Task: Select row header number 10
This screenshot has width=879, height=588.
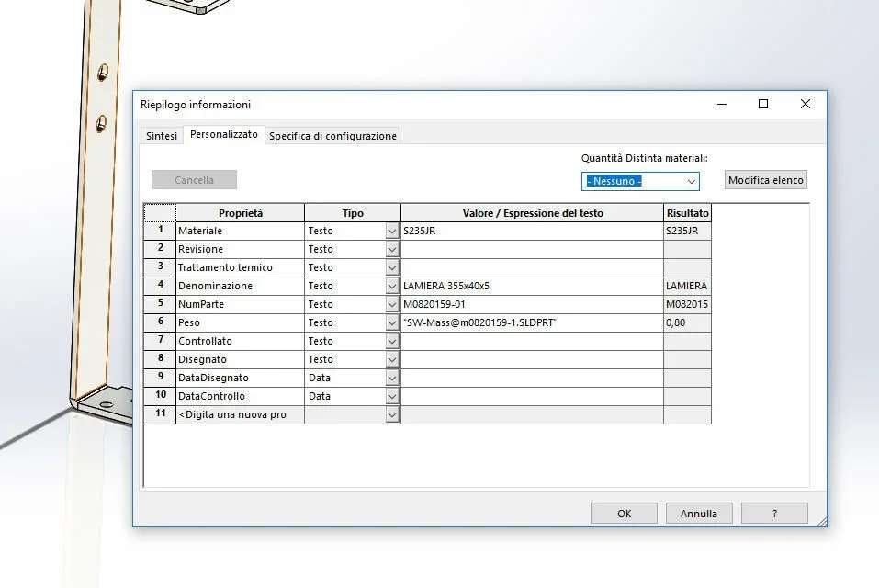Action: (161, 396)
